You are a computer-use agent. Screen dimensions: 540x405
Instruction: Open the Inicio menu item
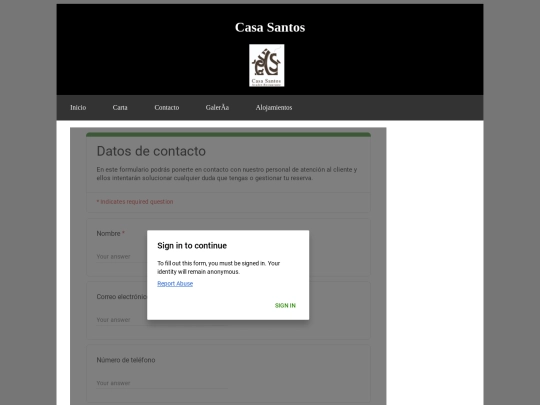[x=78, y=107]
